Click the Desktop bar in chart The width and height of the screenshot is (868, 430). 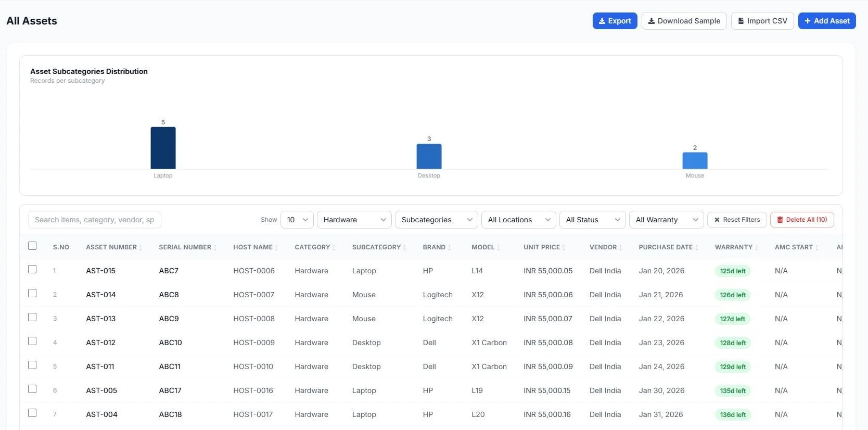pos(429,156)
